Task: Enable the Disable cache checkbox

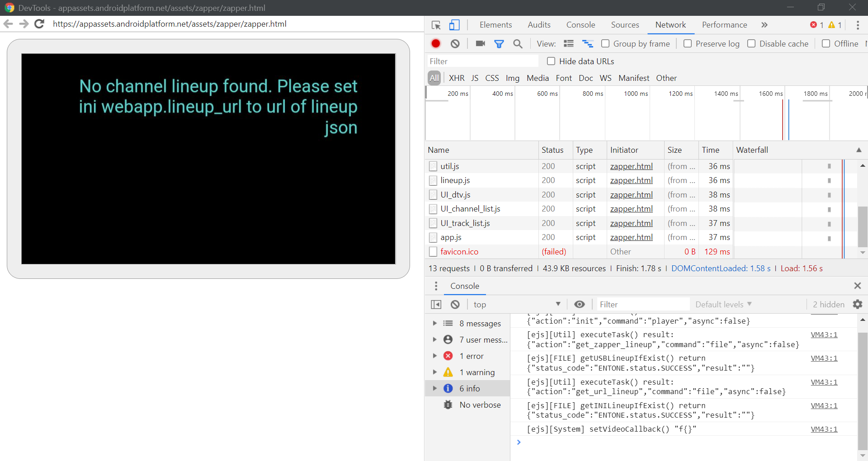Action: (x=751, y=44)
